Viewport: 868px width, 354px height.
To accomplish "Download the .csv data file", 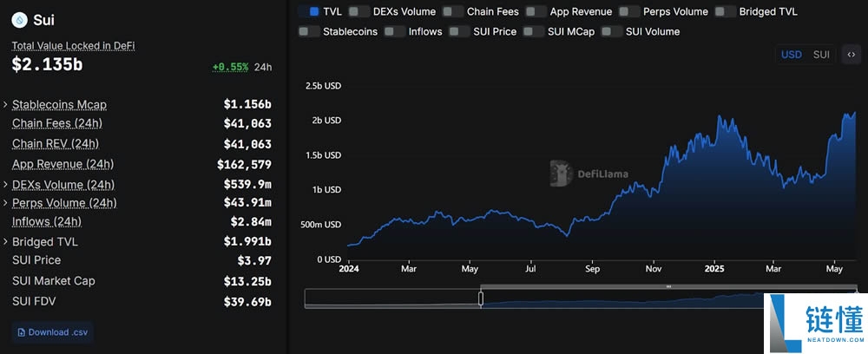I will coord(52,332).
